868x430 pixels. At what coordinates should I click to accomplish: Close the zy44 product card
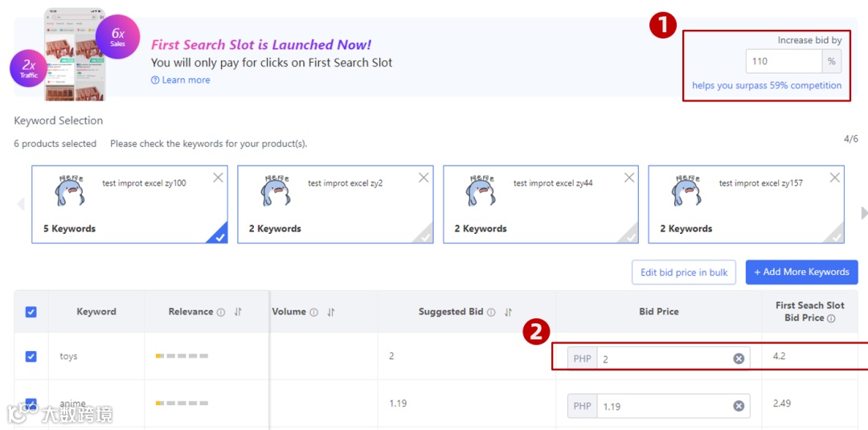(629, 178)
